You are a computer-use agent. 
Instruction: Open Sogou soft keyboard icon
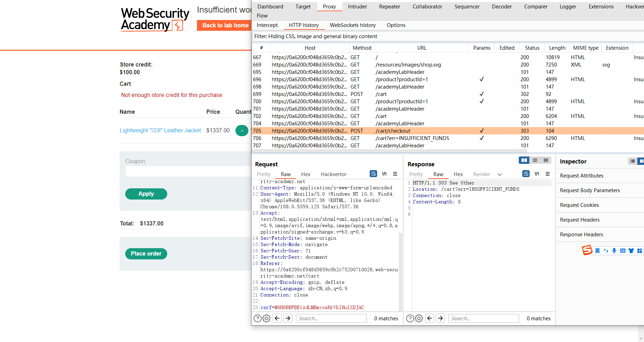pyautogui.click(x=623, y=251)
